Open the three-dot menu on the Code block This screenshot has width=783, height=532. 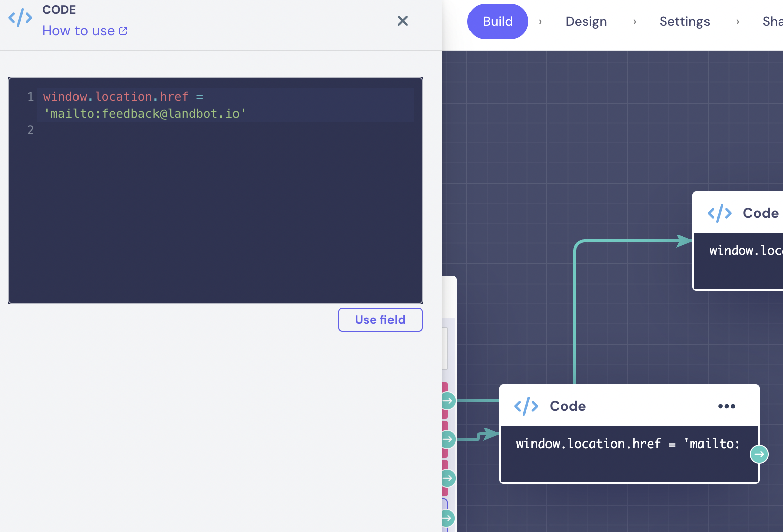click(726, 406)
